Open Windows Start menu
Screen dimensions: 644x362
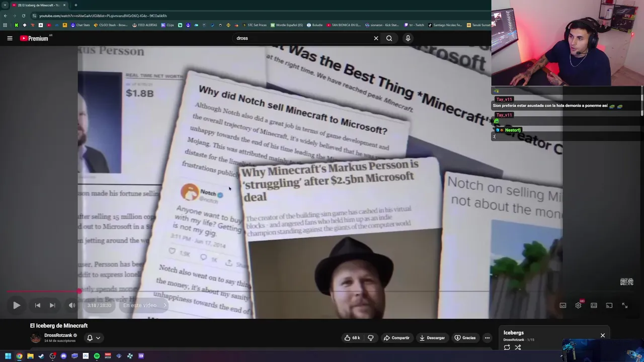(x=8, y=356)
